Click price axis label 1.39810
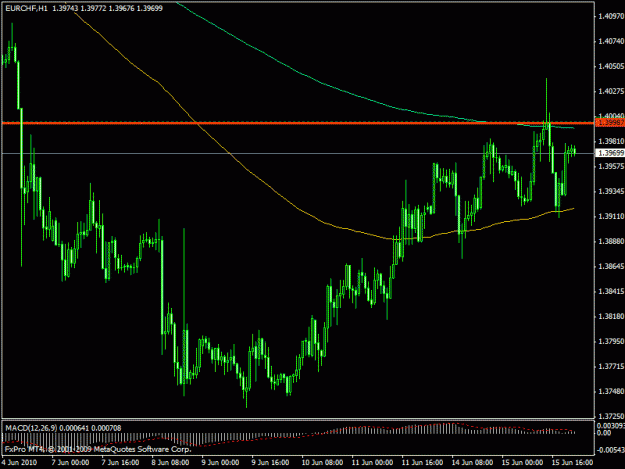This screenshot has height=469, width=625. coord(611,141)
